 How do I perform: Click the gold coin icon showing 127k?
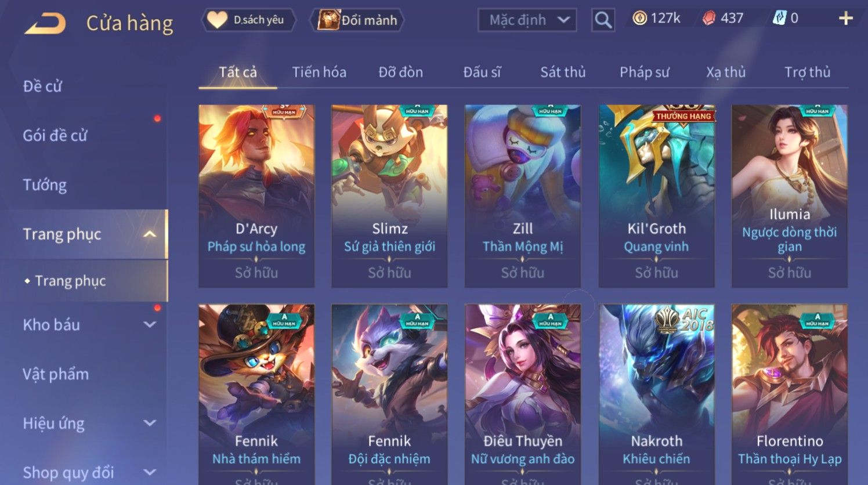[x=639, y=19]
